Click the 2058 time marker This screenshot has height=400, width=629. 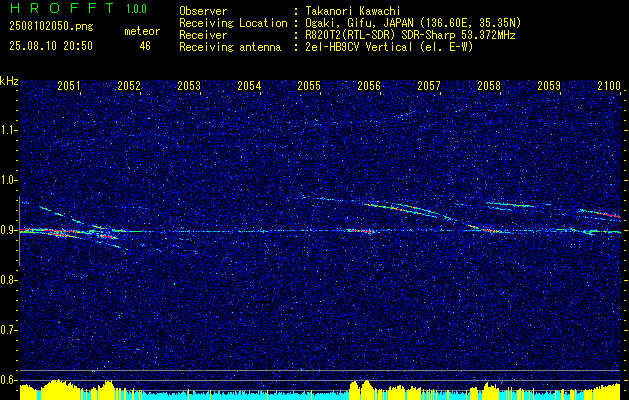(489, 86)
